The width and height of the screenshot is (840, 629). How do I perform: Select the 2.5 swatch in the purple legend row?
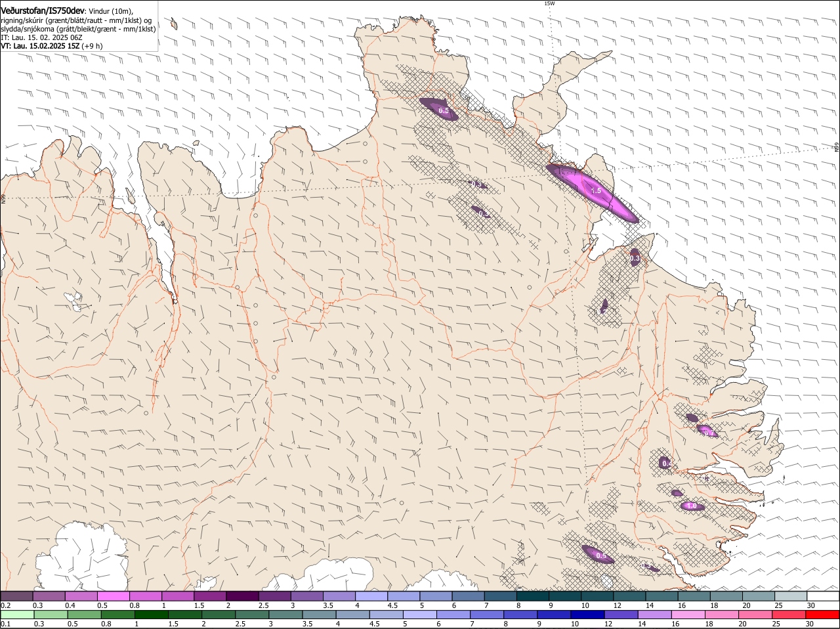click(x=274, y=596)
